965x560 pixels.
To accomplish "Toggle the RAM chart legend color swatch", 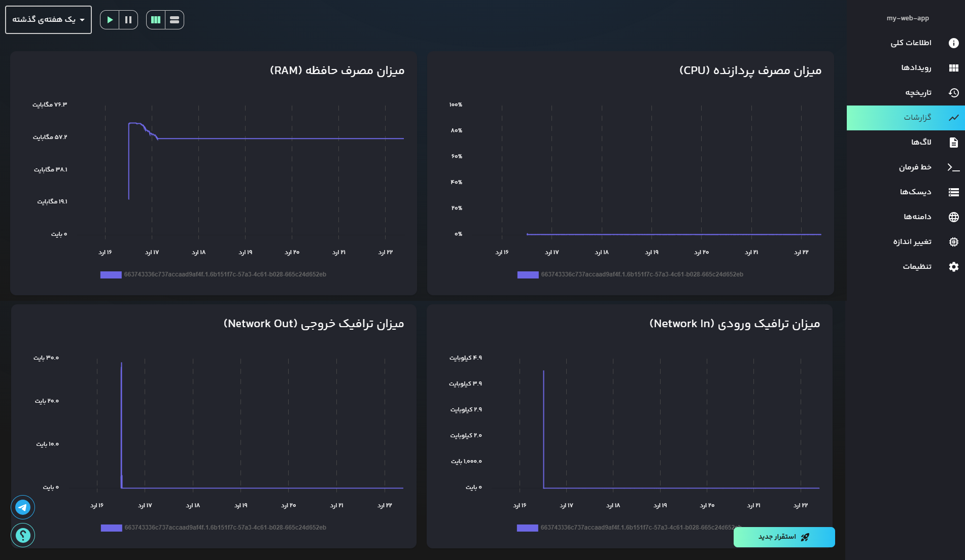I will (x=111, y=275).
